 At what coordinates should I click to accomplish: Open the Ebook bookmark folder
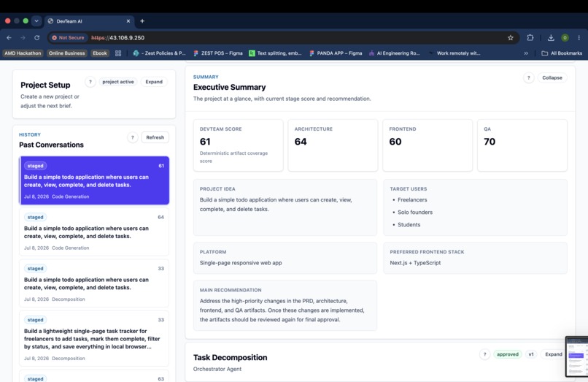100,53
